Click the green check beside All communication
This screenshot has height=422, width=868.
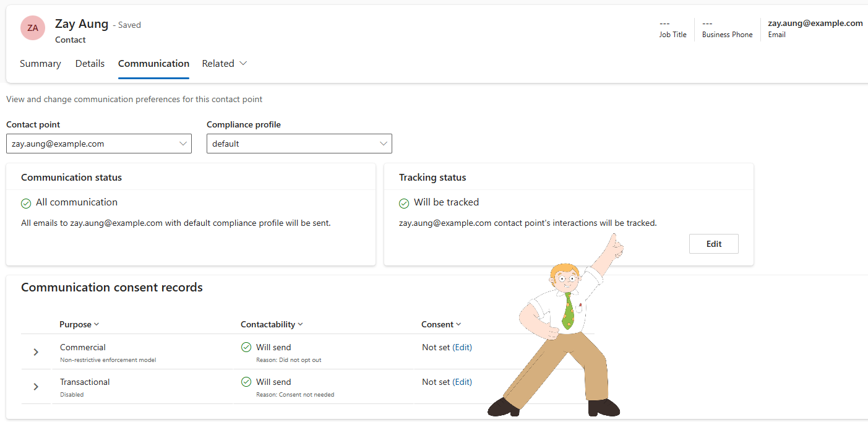25,203
